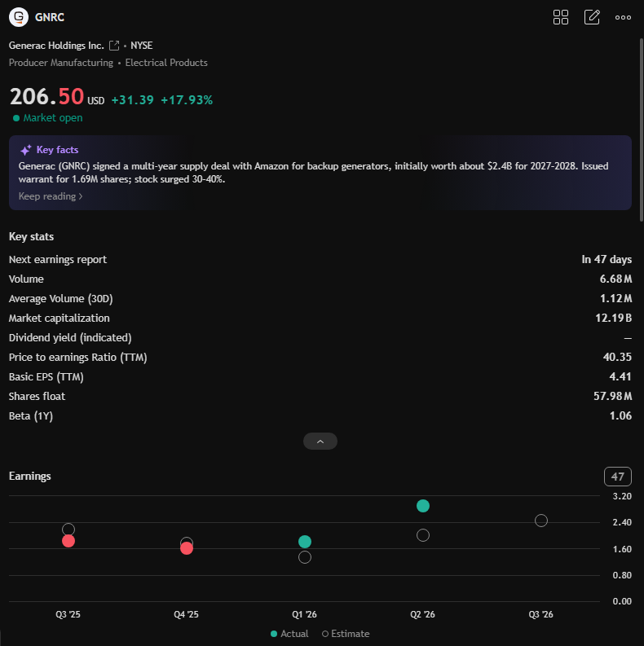Image resolution: width=644 pixels, height=646 pixels.
Task: Open the grid layout widgets icon
Action: (560, 17)
